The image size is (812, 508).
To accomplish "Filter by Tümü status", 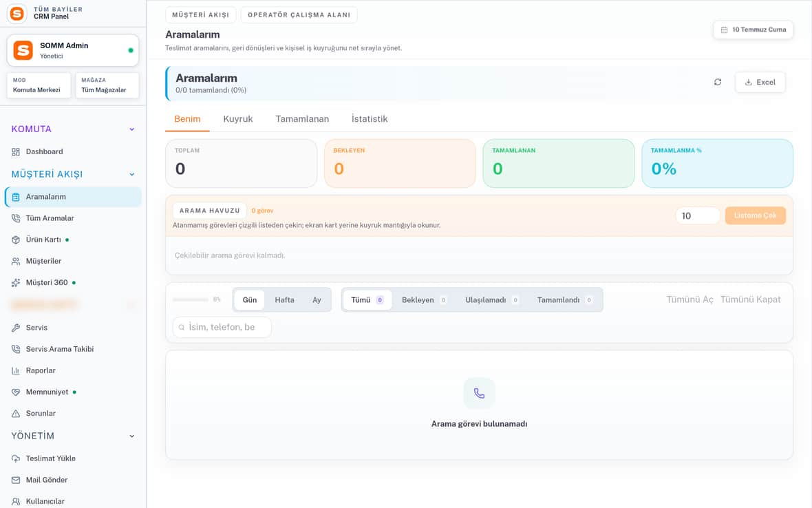I will (x=367, y=300).
